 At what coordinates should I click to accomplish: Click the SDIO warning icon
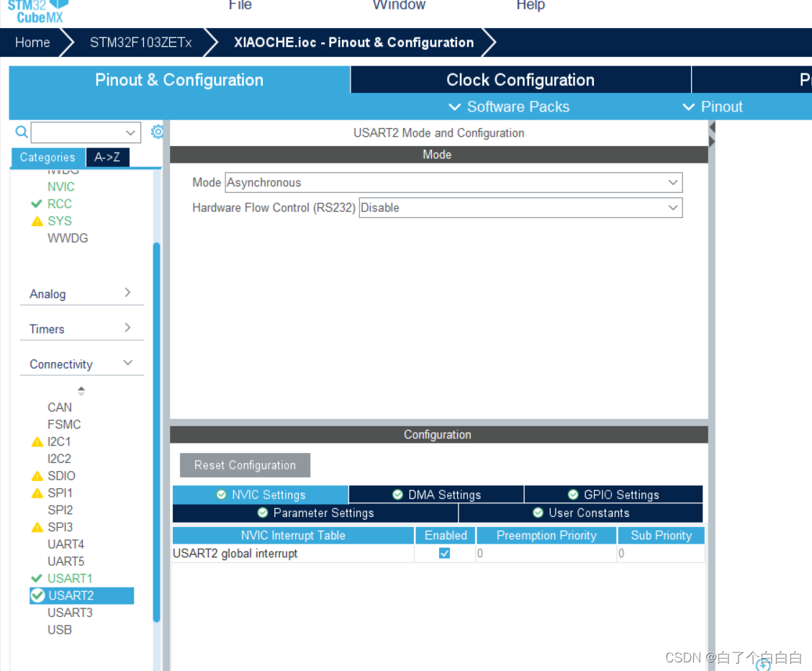click(37, 477)
